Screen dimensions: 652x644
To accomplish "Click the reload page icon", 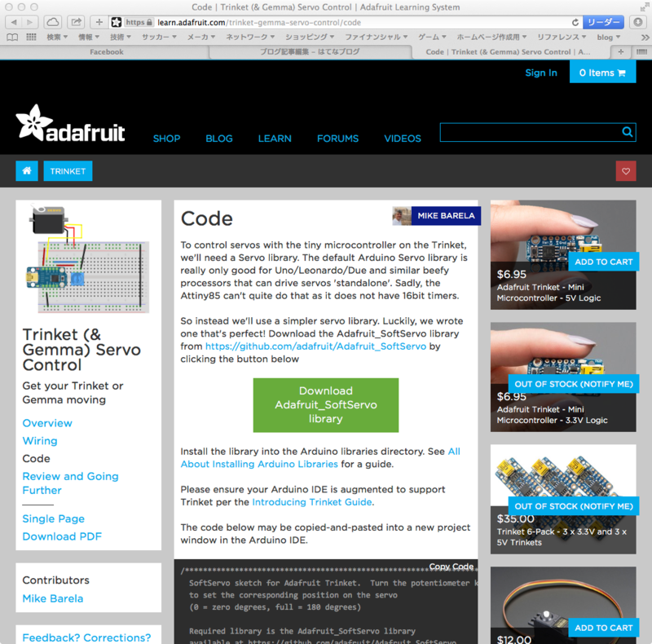I will (575, 23).
